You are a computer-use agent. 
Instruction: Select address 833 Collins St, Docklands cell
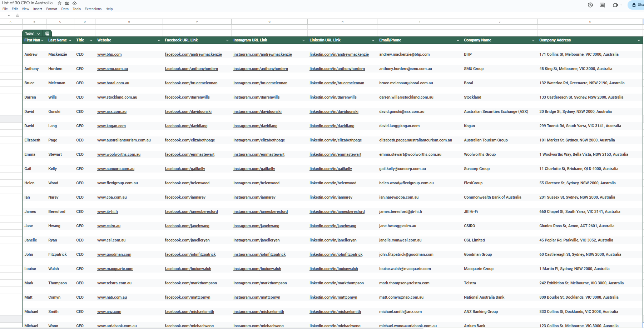pyautogui.click(x=590, y=312)
